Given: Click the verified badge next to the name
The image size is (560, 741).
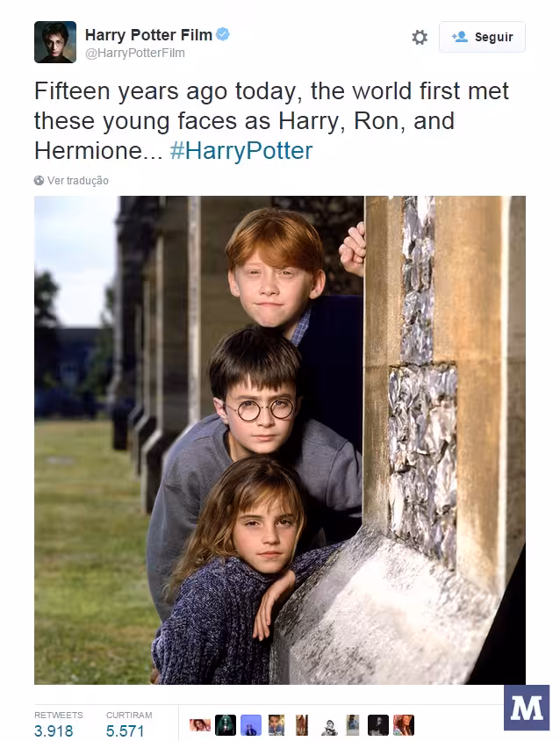Looking at the screenshot, I should pyautogui.click(x=223, y=34).
